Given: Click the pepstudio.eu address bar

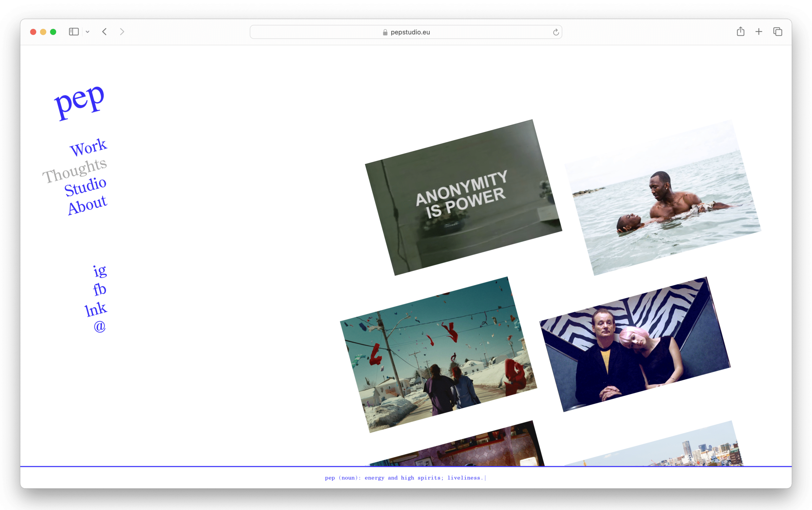Looking at the screenshot, I should (406, 32).
